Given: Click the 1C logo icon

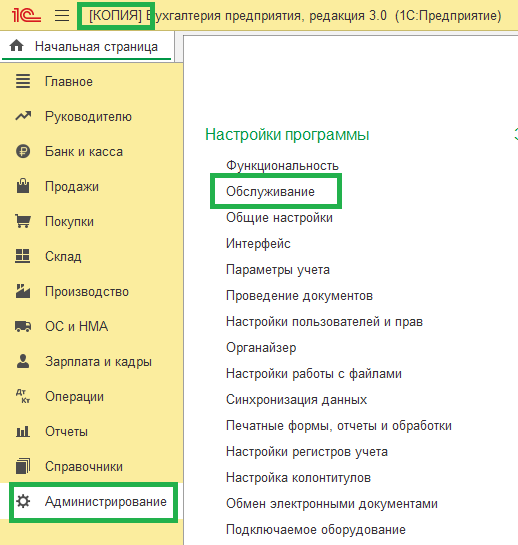Looking at the screenshot, I should pos(26,16).
